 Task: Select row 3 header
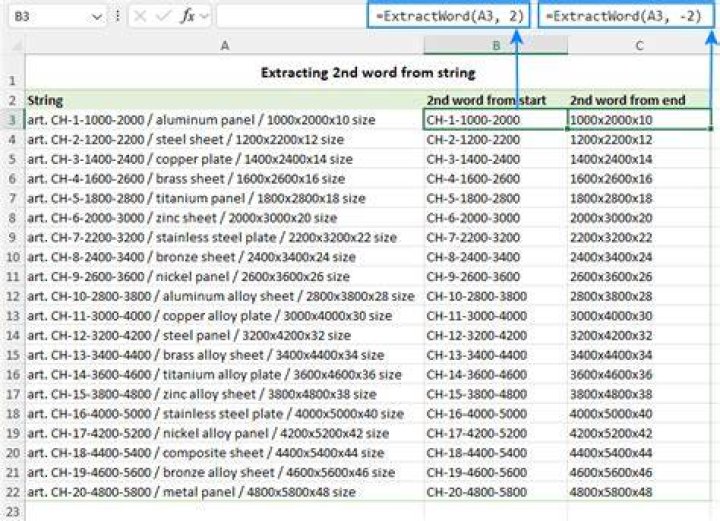pos(12,120)
